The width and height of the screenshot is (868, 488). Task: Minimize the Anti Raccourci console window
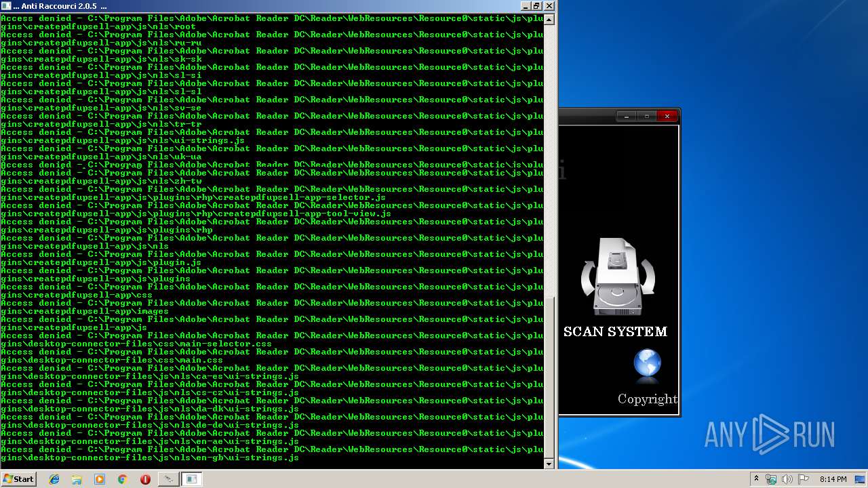point(526,5)
